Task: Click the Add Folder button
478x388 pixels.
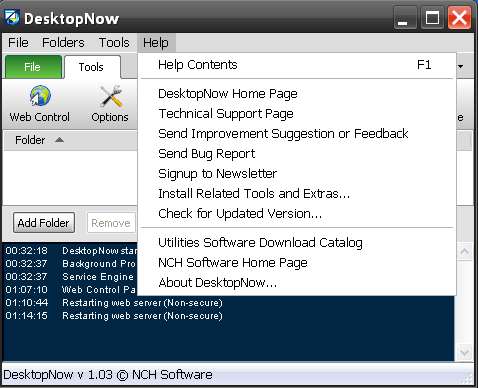Action: pyautogui.click(x=44, y=223)
